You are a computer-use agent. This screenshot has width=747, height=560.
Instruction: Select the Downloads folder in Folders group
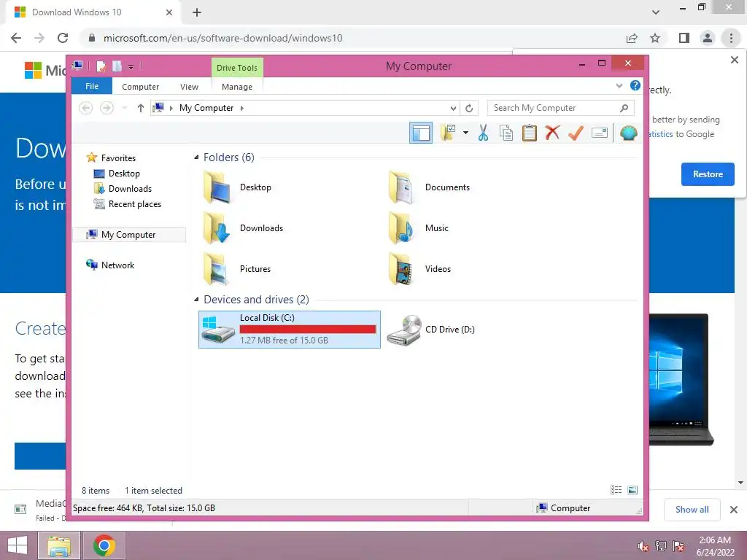[243, 228]
